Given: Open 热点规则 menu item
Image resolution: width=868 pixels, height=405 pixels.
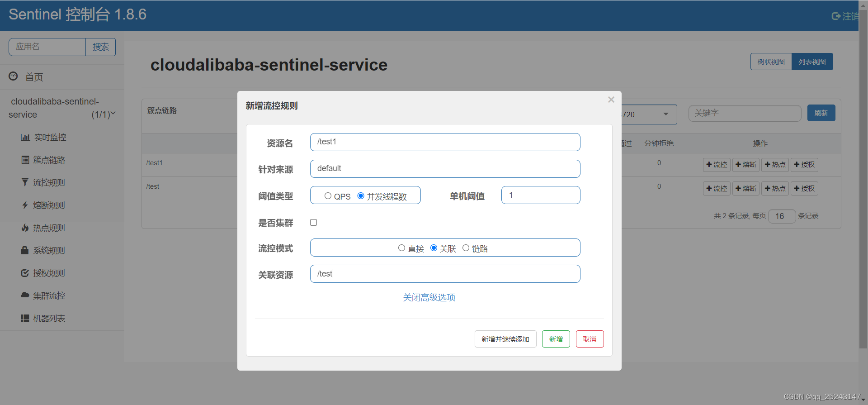Looking at the screenshot, I should (49, 228).
